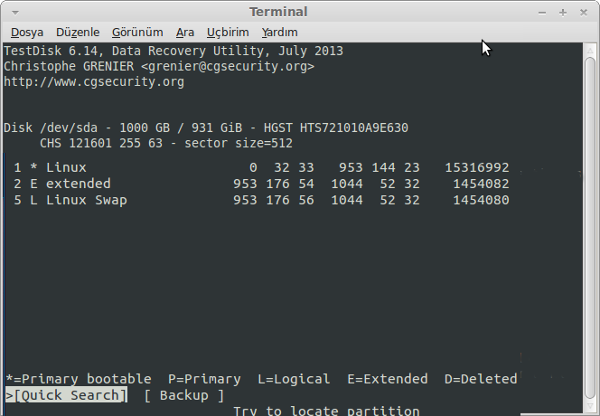This screenshot has height=416, width=600.
Task: Click the scrollbar down arrow
Action: (590, 406)
